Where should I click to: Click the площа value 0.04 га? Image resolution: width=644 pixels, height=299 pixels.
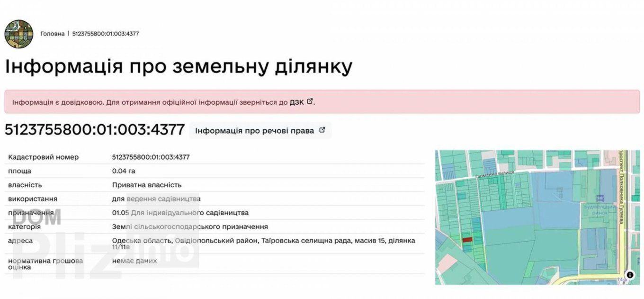pyautogui.click(x=123, y=171)
